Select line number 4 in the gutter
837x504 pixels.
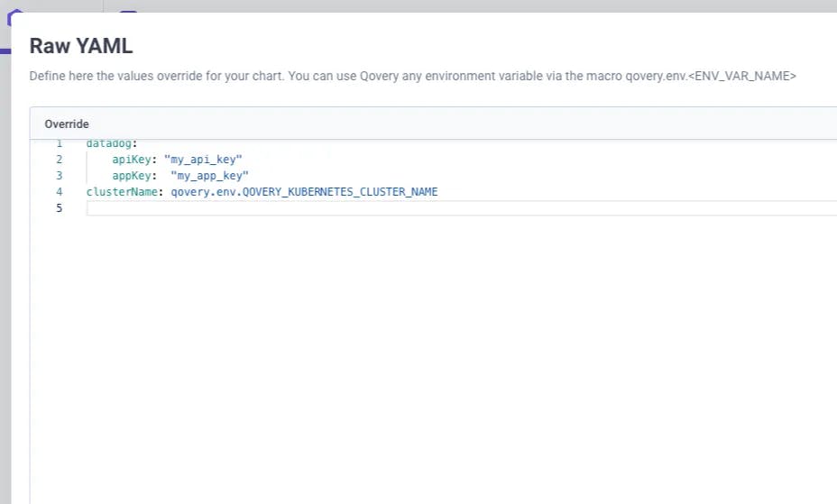(x=60, y=191)
